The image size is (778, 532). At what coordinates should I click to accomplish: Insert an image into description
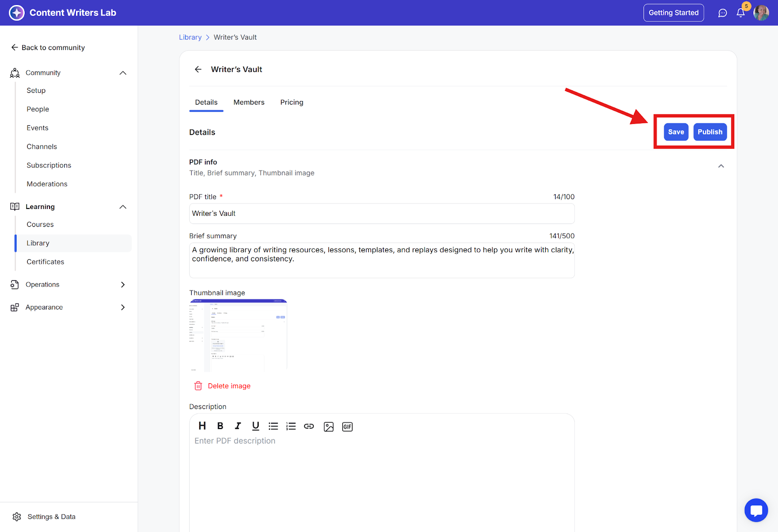[x=329, y=427]
